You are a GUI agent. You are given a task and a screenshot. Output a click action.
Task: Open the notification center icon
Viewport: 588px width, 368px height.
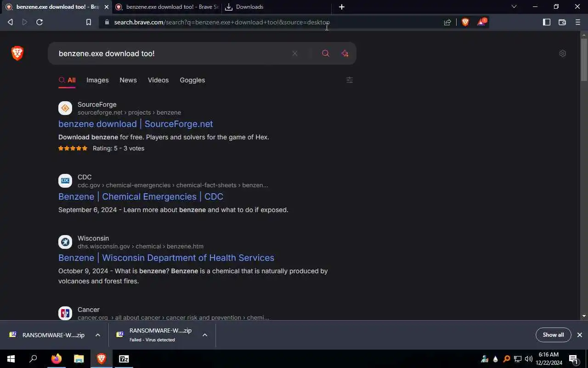(x=574, y=359)
